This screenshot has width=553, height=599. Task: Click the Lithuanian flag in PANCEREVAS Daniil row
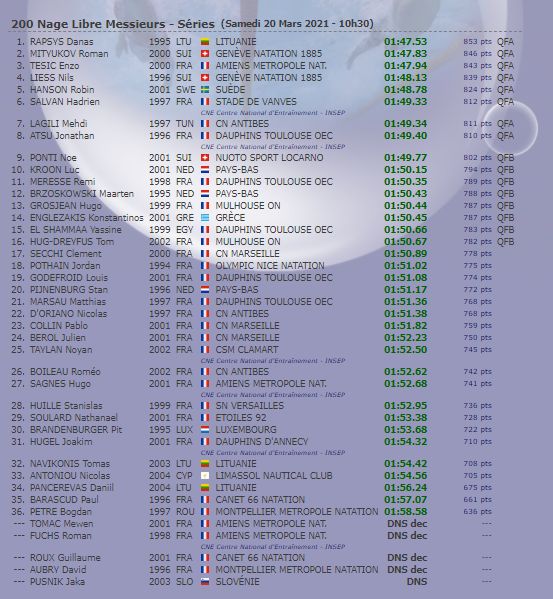tap(205, 488)
